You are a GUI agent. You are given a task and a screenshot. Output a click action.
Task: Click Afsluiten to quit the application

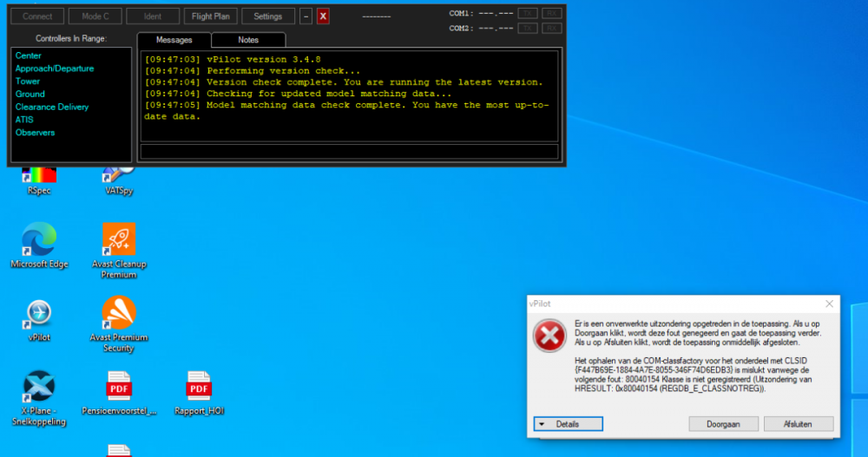(799, 424)
